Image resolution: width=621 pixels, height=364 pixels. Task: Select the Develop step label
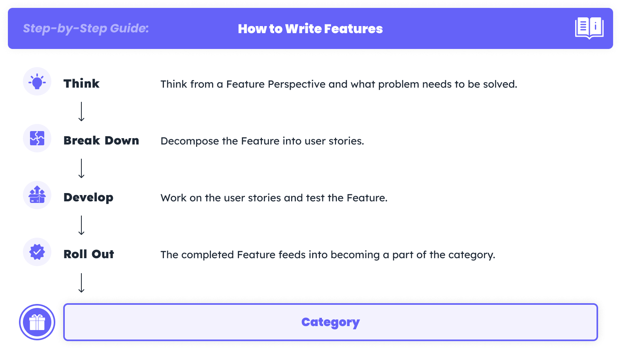pos(88,197)
